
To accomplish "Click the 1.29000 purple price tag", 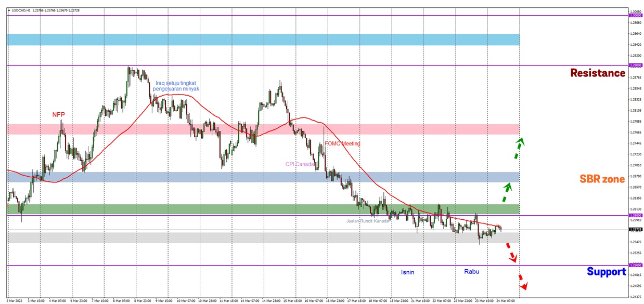I will click(x=636, y=65).
